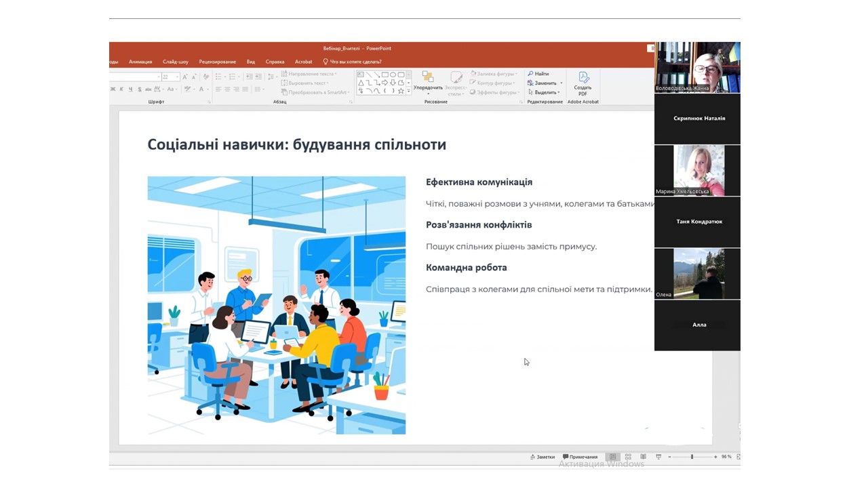The width and height of the screenshot is (868, 488).
Task: Select the oval shape in shapes gallery
Action: point(393,75)
